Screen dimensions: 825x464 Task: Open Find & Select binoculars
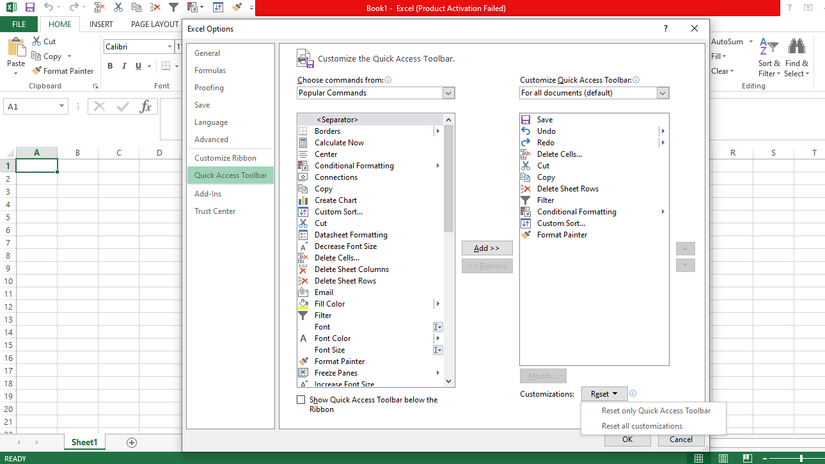pos(797,58)
